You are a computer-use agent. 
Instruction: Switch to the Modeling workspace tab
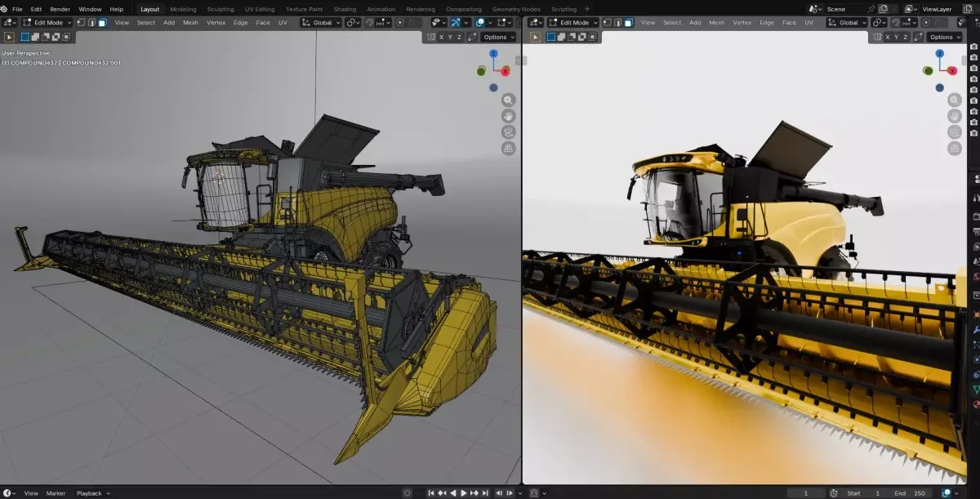pos(183,9)
